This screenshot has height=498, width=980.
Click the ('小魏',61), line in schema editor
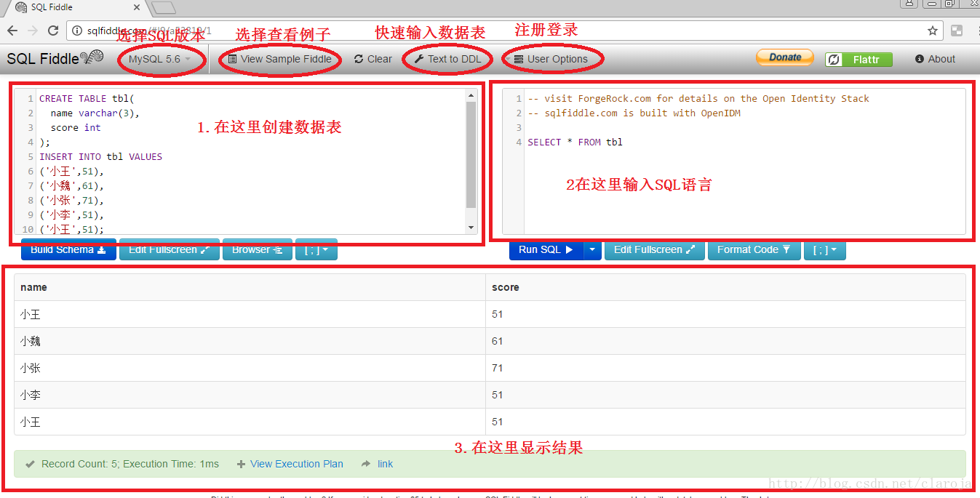tap(72, 185)
